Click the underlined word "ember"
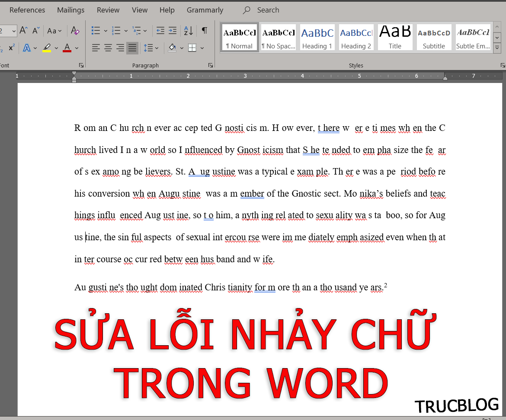 tap(252, 194)
